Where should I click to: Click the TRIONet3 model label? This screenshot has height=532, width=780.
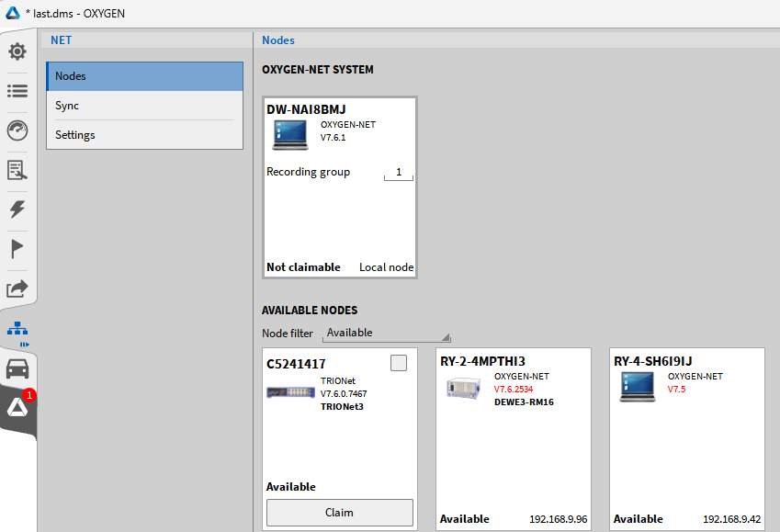[343, 407]
